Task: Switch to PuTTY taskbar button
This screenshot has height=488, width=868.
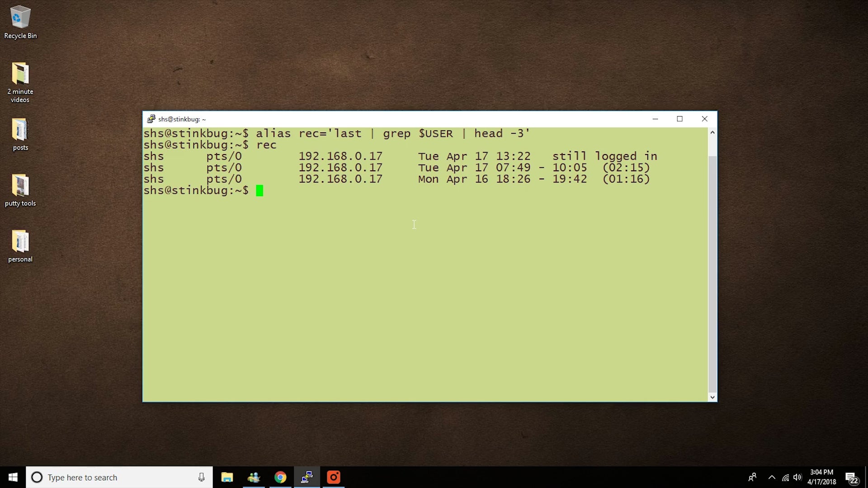Action: point(307,477)
